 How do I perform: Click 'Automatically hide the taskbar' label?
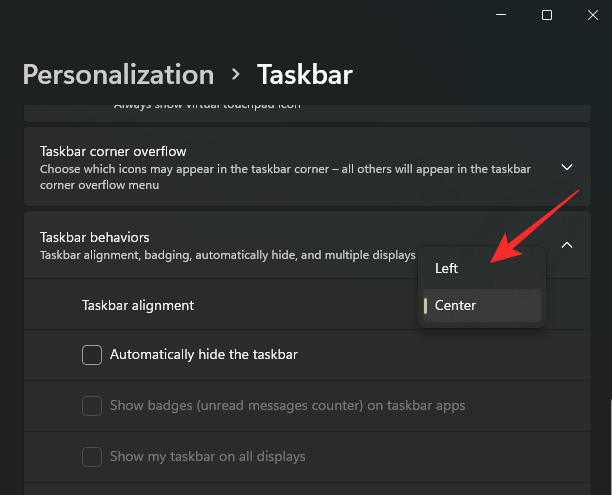point(204,355)
